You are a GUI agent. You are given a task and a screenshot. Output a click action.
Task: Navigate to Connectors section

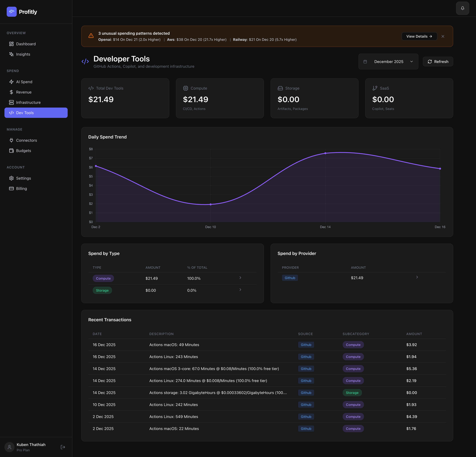click(26, 140)
